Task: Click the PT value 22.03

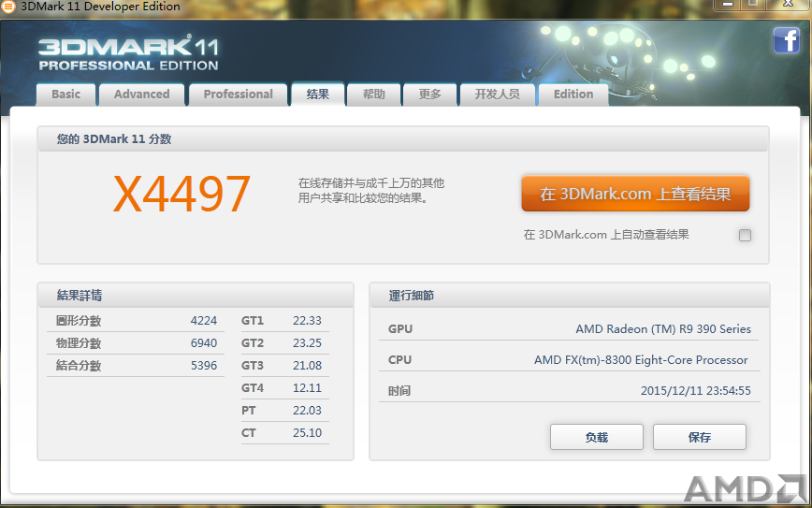Action: point(307,410)
